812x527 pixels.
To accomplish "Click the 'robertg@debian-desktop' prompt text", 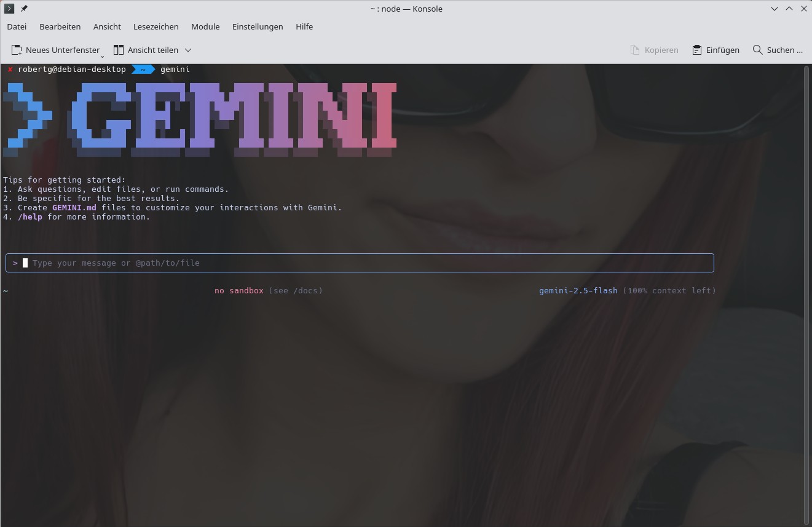I will (72, 69).
